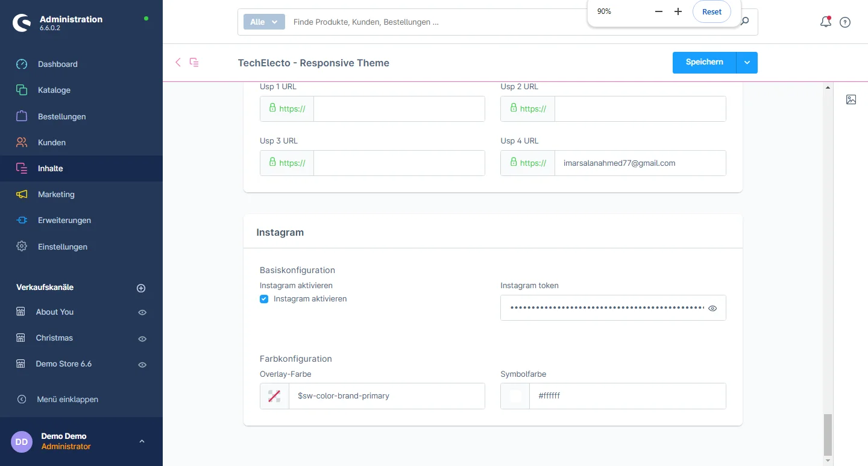Click the Shopware logo in sidebar
The height and width of the screenshot is (466, 868).
(x=22, y=23)
